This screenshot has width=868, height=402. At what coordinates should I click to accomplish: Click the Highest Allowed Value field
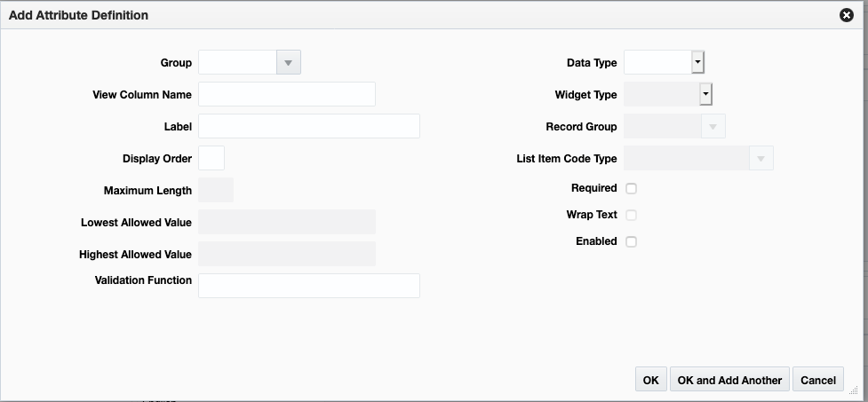(287, 254)
